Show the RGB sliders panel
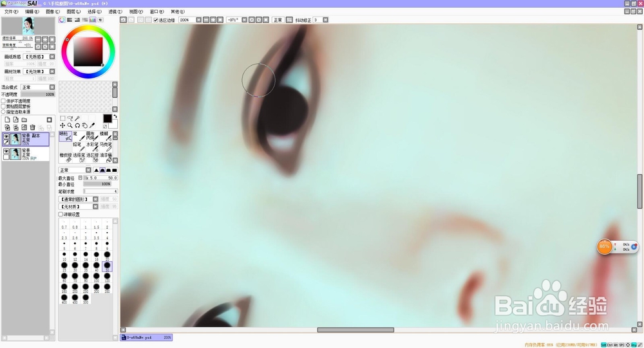644x348 pixels. pyautogui.click(x=70, y=20)
